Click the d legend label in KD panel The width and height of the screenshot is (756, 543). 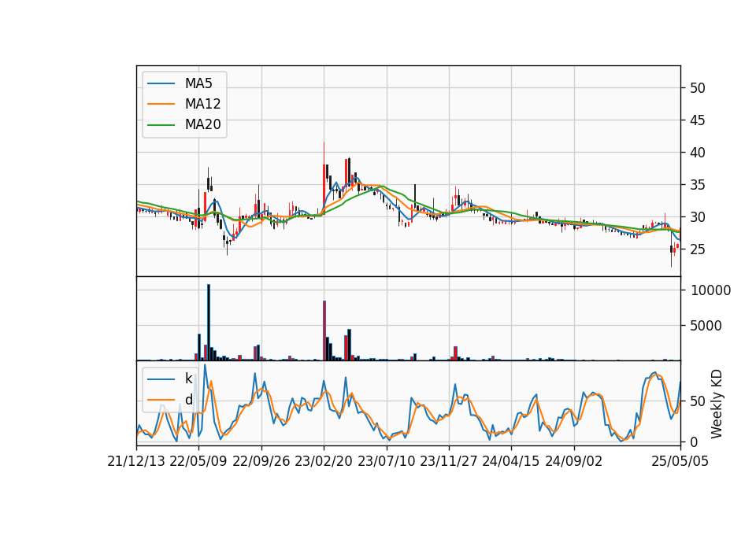coord(188,400)
